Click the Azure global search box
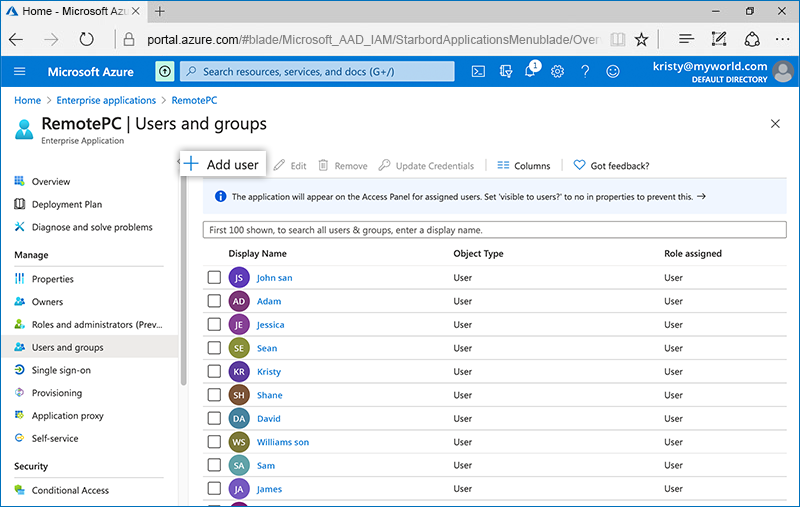Image resolution: width=800 pixels, height=507 pixels. pyautogui.click(x=317, y=71)
